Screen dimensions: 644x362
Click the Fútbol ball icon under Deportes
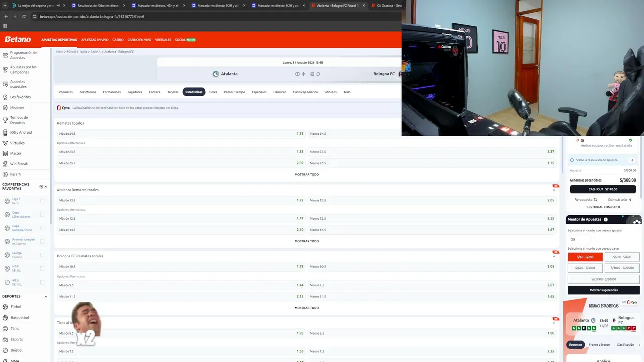click(x=5, y=307)
